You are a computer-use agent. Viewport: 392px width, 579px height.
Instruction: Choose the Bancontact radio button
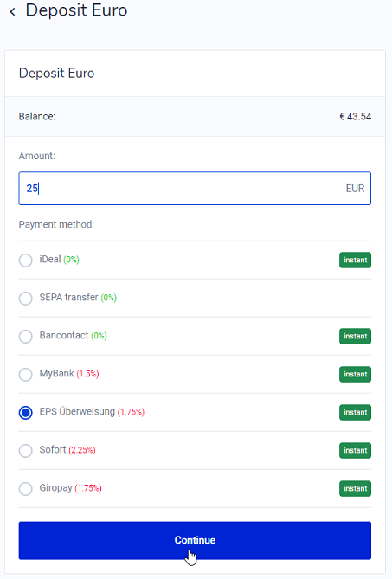click(x=25, y=336)
